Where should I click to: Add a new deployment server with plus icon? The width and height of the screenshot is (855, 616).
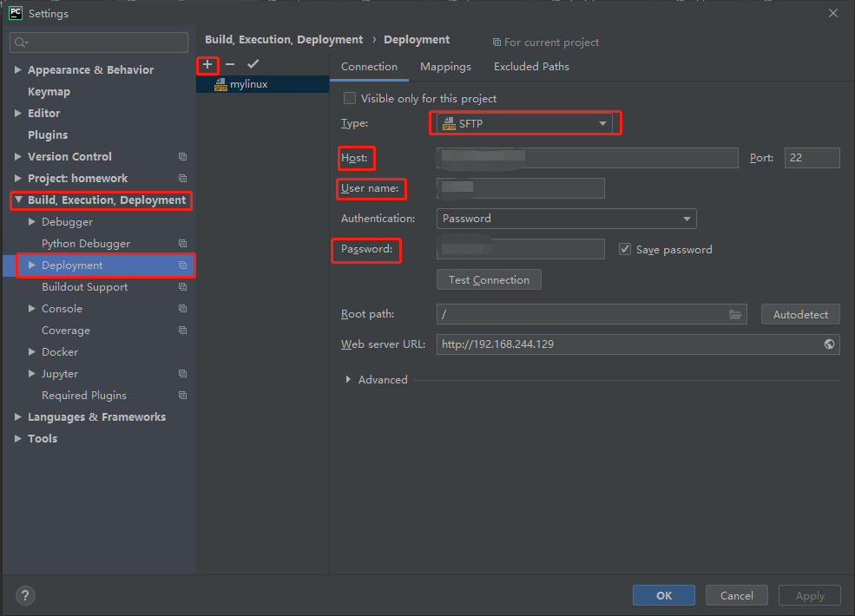207,65
